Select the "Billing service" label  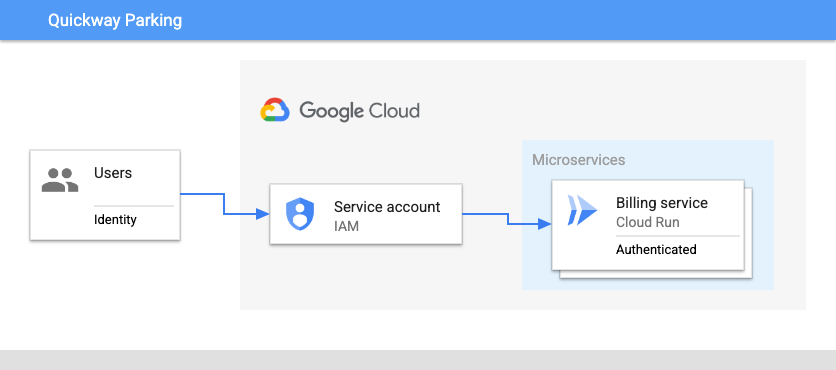click(662, 203)
